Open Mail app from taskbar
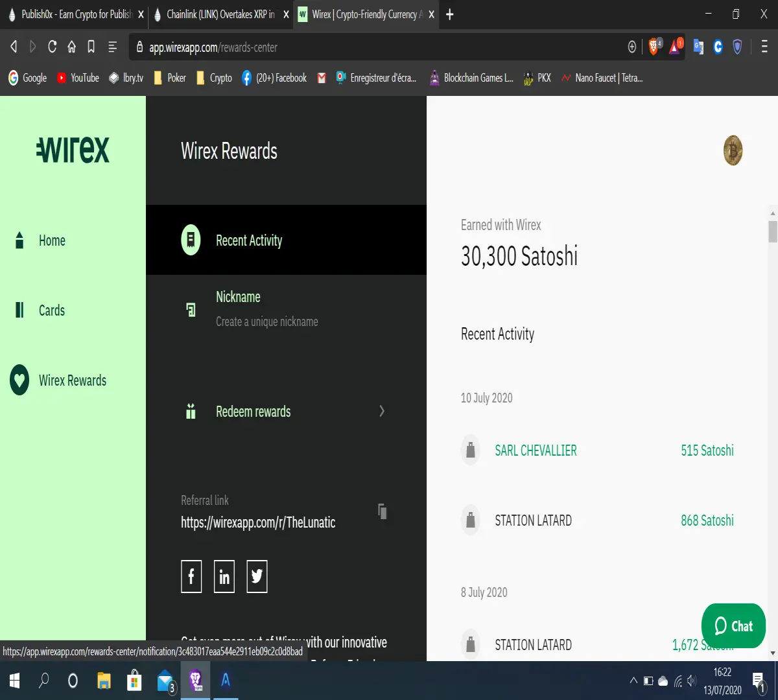The width and height of the screenshot is (778, 700). pyautogui.click(x=166, y=681)
